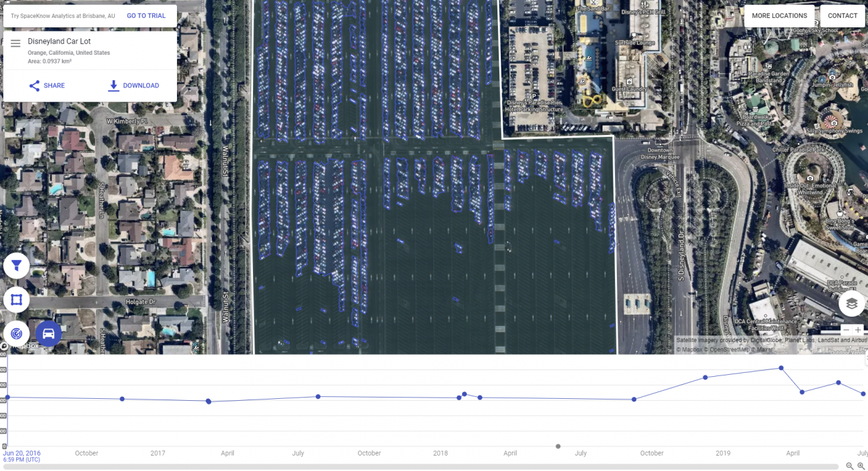
Task: Click the 'Disneyland Car Lot' title
Action: 59,41
